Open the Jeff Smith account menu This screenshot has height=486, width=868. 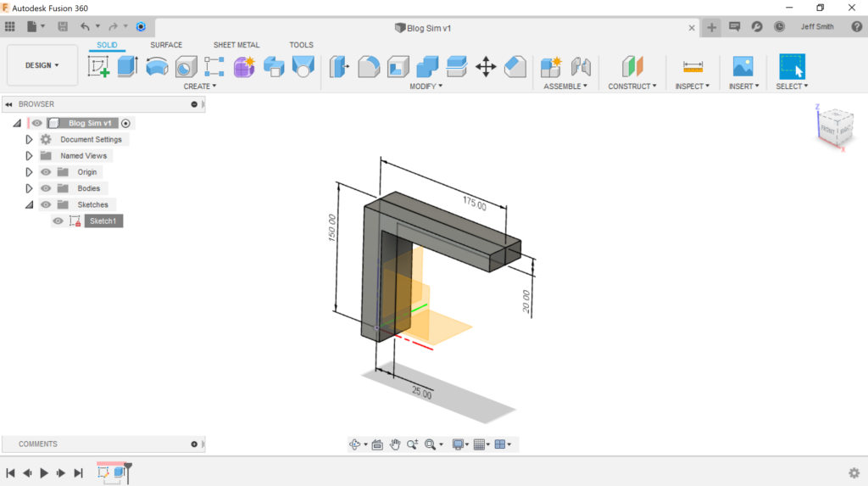pos(817,26)
